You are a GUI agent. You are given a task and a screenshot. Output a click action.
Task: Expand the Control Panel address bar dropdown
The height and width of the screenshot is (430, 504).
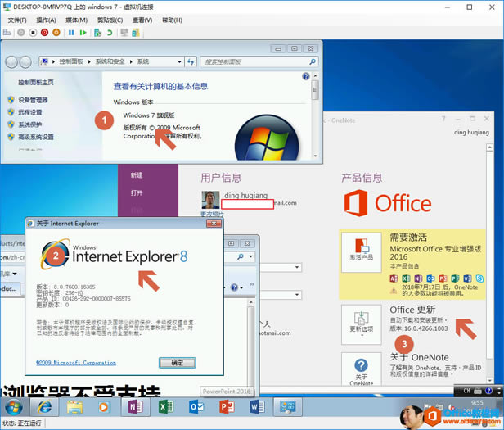(x=179, y=61)
